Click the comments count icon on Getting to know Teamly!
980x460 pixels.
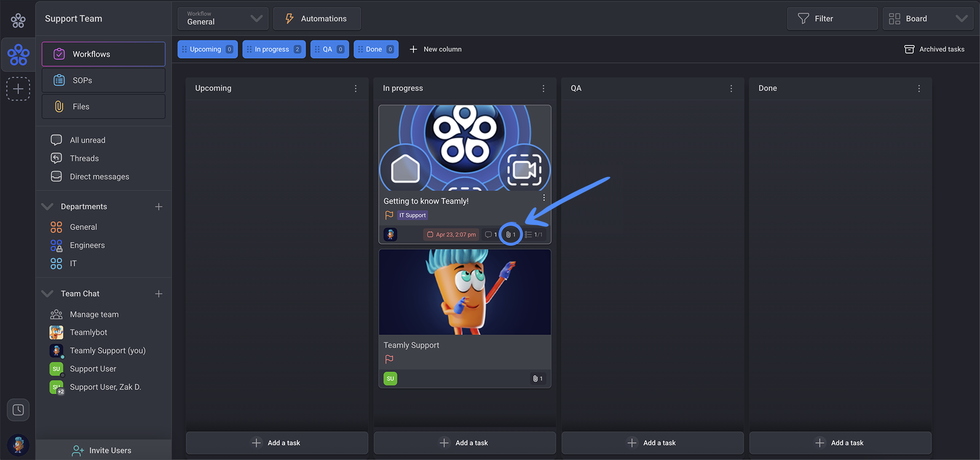491,235
